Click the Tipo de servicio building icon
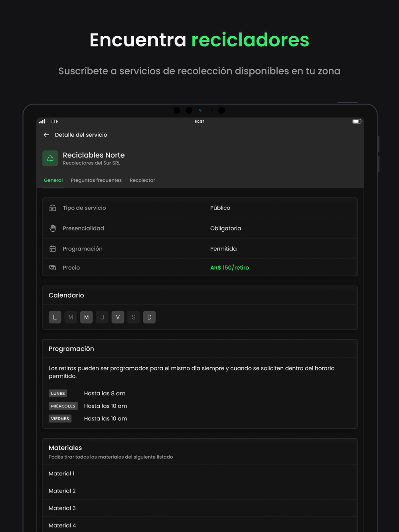This screenshot has width=399, height=532. coord(53,208)
